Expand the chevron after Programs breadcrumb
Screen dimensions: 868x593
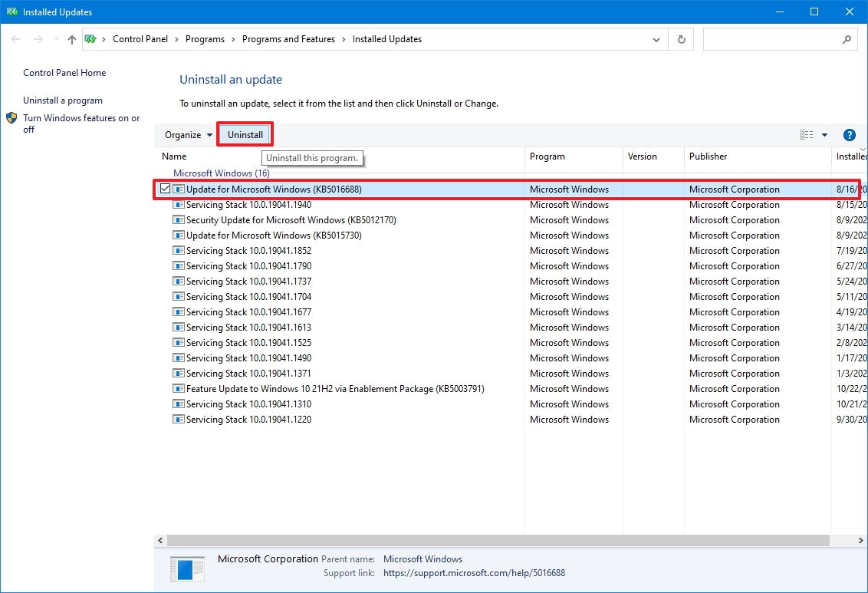pos(233,39)
